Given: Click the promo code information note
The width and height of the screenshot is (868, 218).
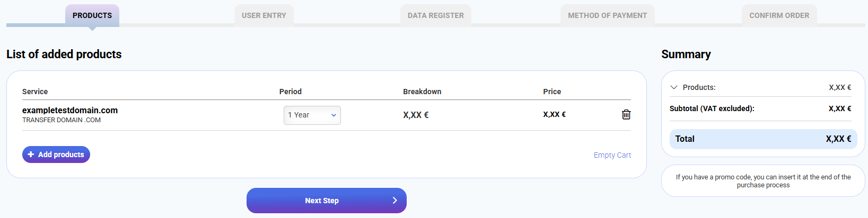Looking at the screenshot, I should 763,181.
